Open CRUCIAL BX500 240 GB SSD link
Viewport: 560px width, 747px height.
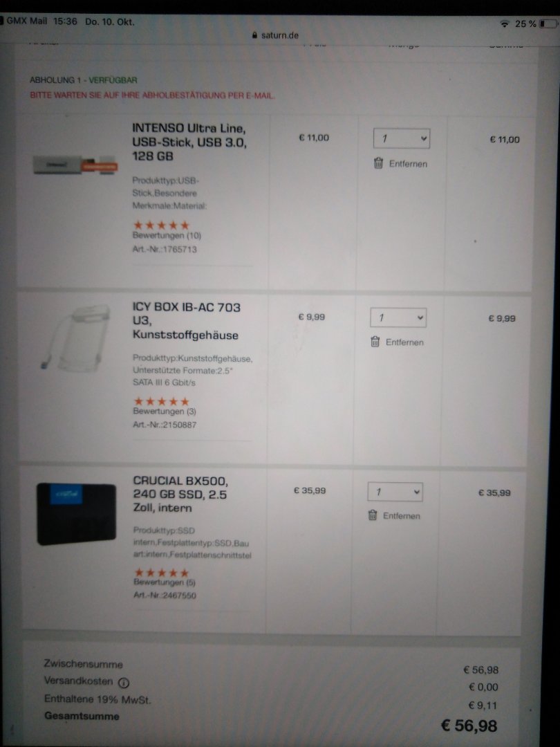pyautogui.click(x=180, y=494)
